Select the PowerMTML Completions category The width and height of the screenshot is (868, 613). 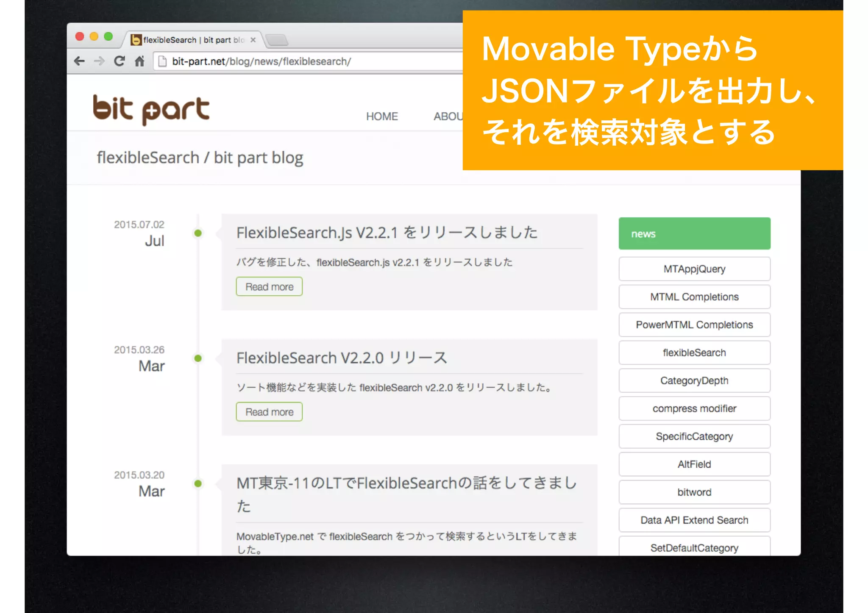coord(694,325)
